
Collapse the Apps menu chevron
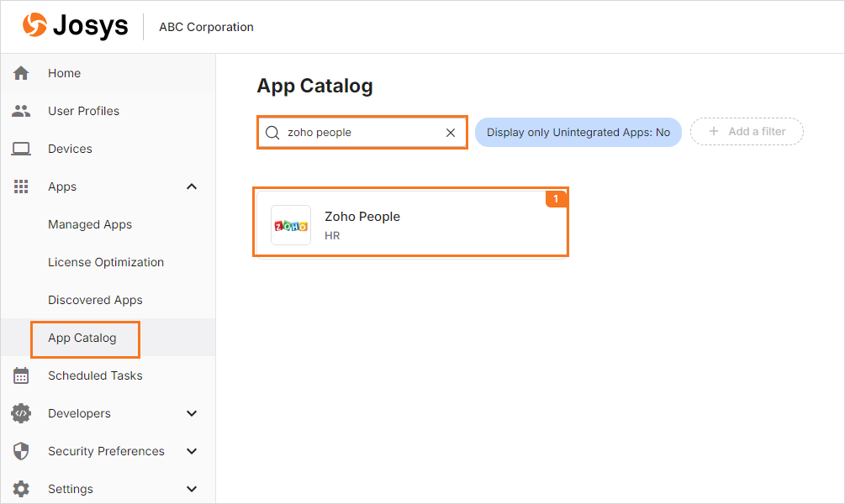pyautogui.click(x=192, y=186)
